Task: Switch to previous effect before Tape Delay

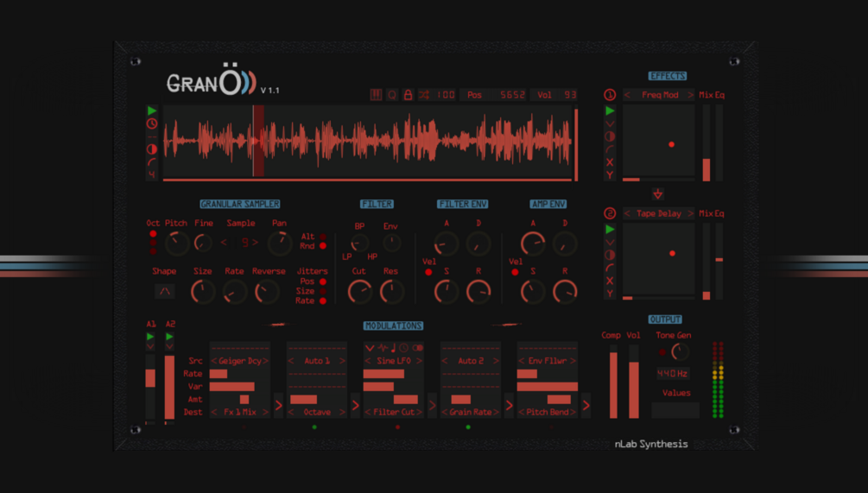Action: tap(627, 213)
